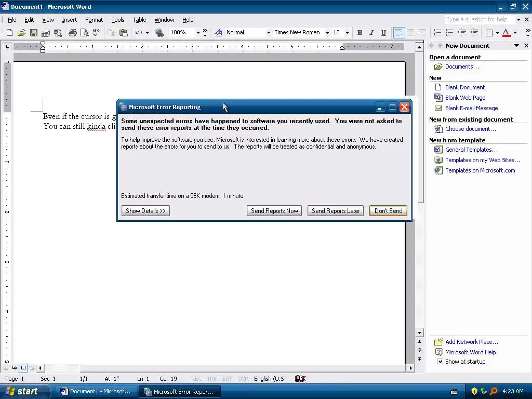The image size is (532, 399).
Task: Apply the red Font Color swatch
Action: [x=506, y=33]
